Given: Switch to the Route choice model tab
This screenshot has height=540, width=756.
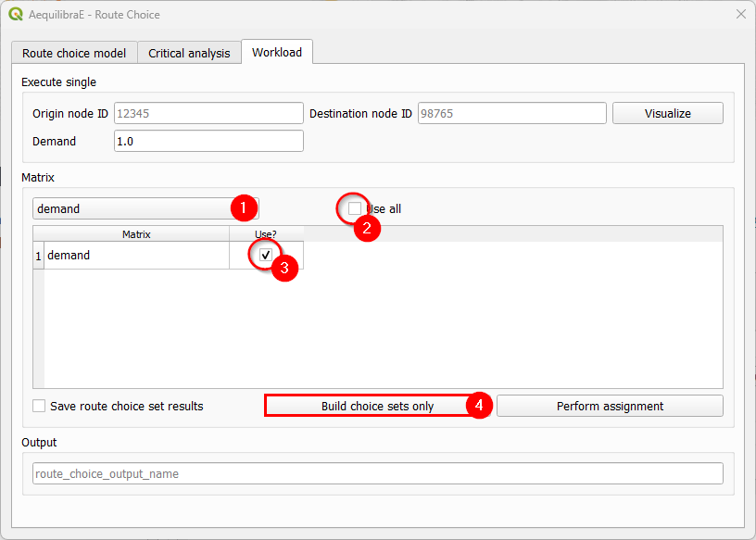Looking at the screenshot, I should coord(74,53).
